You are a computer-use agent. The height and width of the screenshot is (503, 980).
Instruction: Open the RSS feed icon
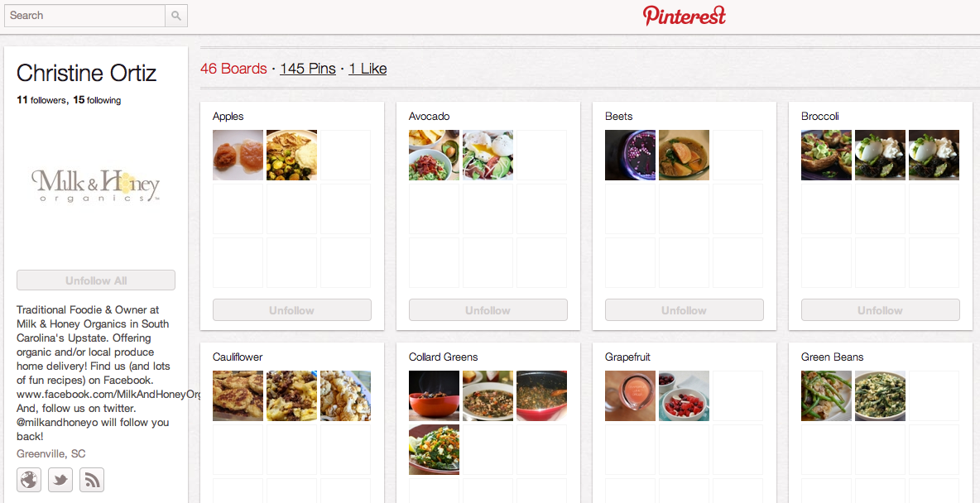pos(92,480)
